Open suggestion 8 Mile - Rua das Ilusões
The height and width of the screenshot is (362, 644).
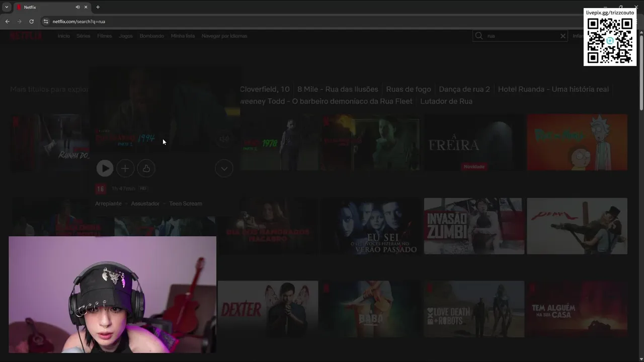(338, 89)
